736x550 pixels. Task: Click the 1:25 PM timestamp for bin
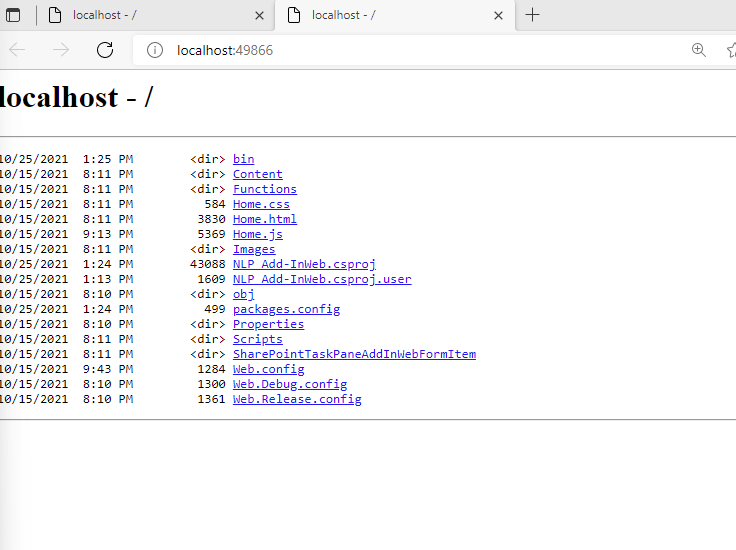pyautogui.click(x=108, y=159)
